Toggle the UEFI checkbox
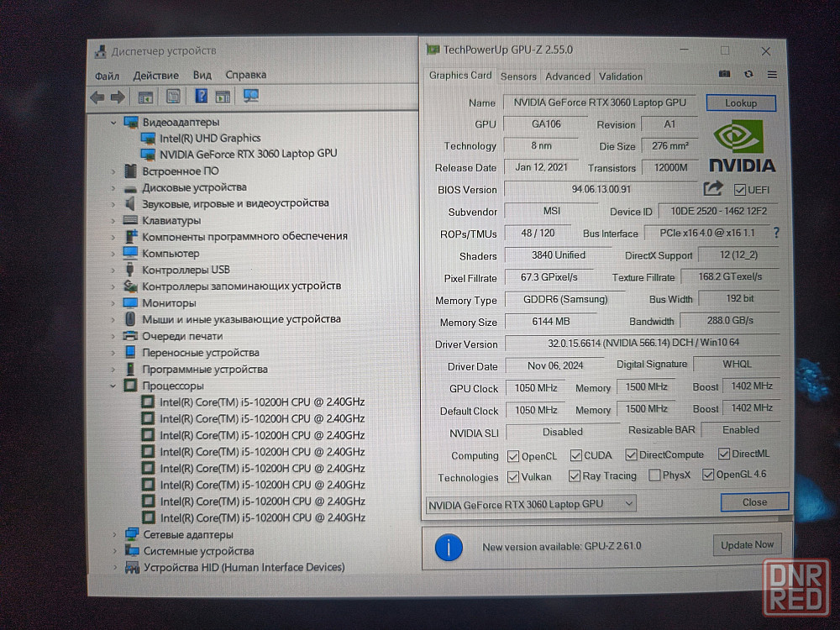Image resolution: width=840 pixels, height=630 pixels. tap(740, 190)
